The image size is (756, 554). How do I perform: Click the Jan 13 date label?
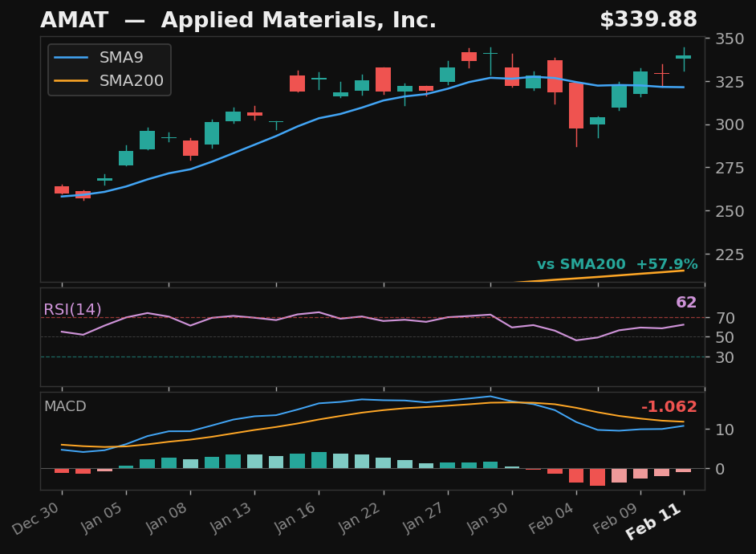tap(230, 519)
